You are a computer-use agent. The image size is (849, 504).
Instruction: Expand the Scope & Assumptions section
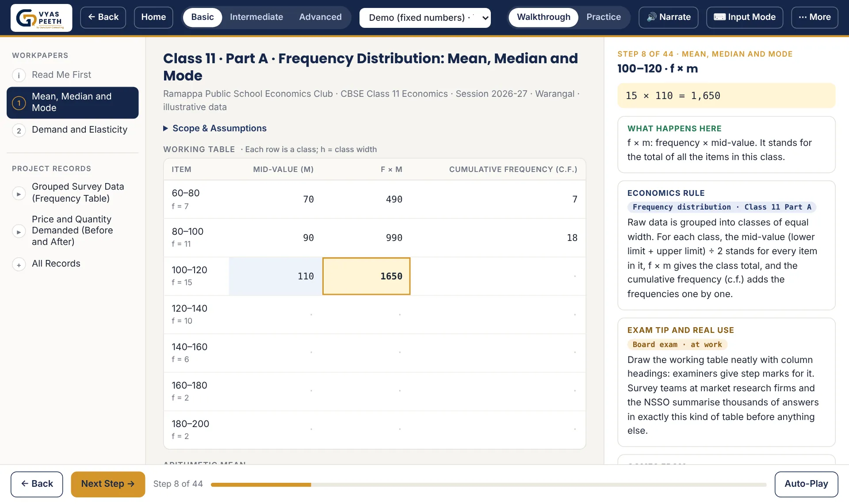point(215,128)
